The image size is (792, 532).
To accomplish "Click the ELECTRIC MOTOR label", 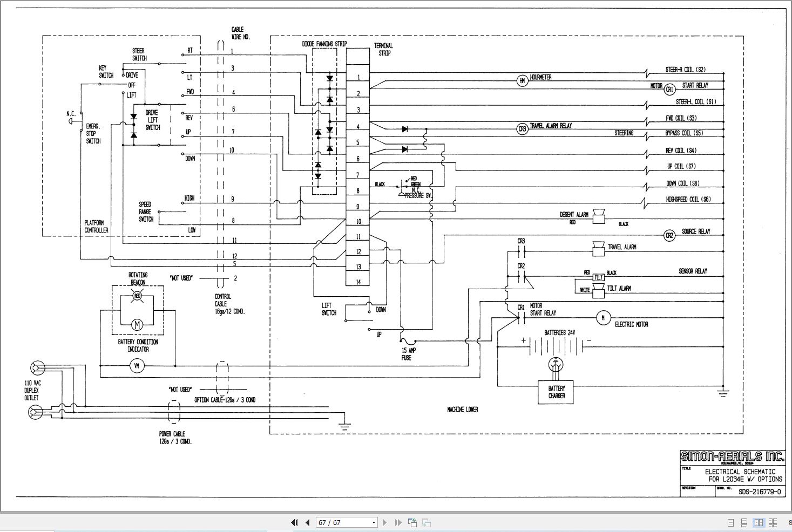I will (631, 324).
